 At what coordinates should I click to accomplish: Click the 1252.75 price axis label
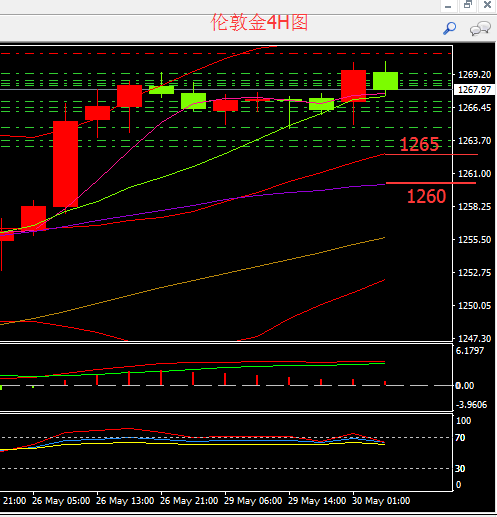coord(474,273)
